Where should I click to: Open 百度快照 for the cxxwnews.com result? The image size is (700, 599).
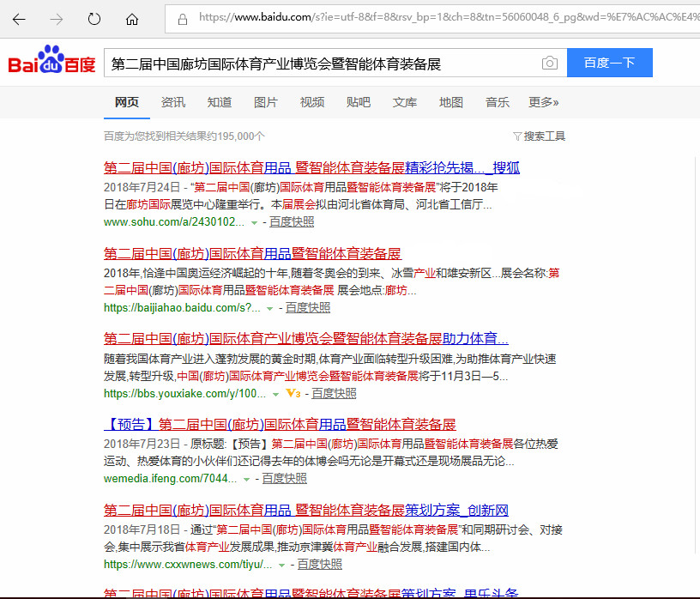[320, 565]
